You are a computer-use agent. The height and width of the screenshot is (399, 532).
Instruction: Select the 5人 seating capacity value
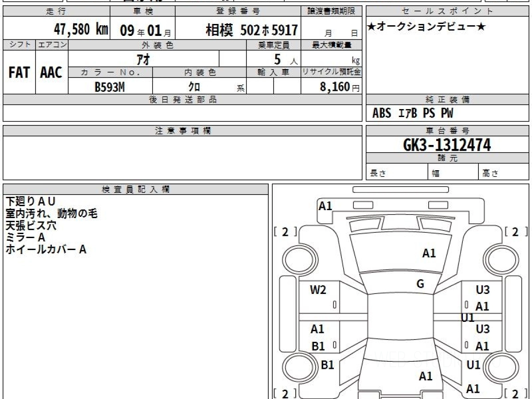tap(286, 59)
